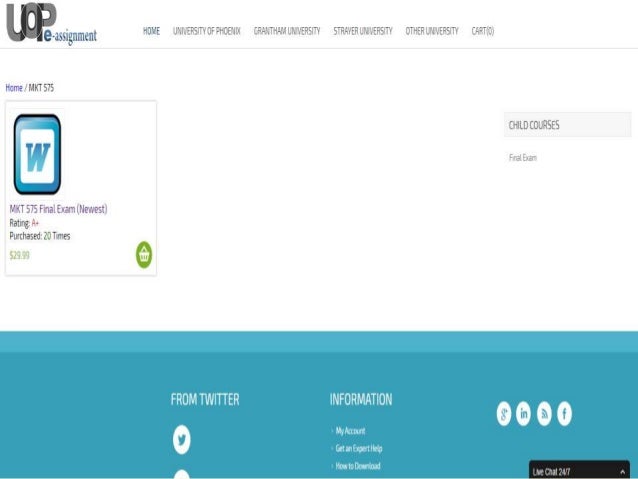Go to the HOME menu item

(151, 31)
